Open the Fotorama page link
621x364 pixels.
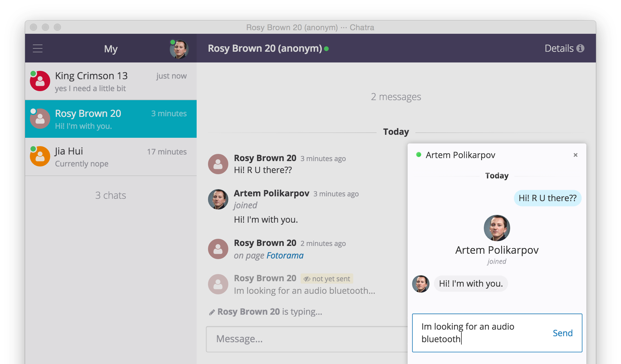tap(285, 256)
